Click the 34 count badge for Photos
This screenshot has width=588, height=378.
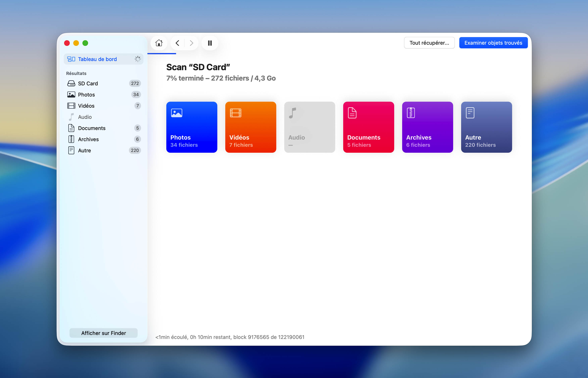136,94
